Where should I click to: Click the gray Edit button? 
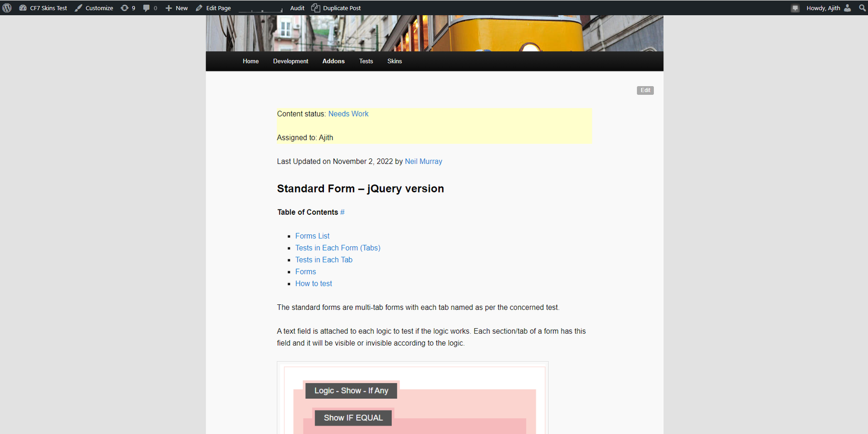[x=645, y=91]
